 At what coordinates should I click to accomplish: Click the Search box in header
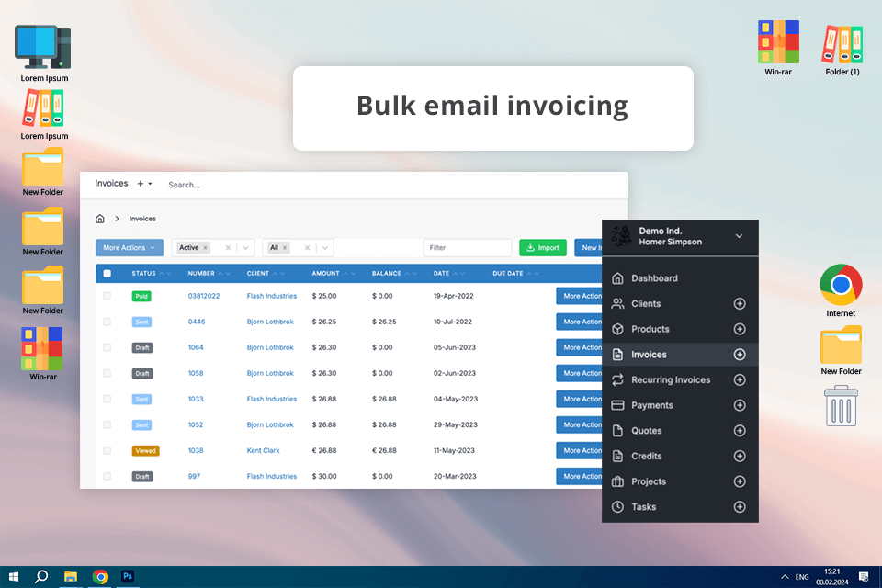184,185
